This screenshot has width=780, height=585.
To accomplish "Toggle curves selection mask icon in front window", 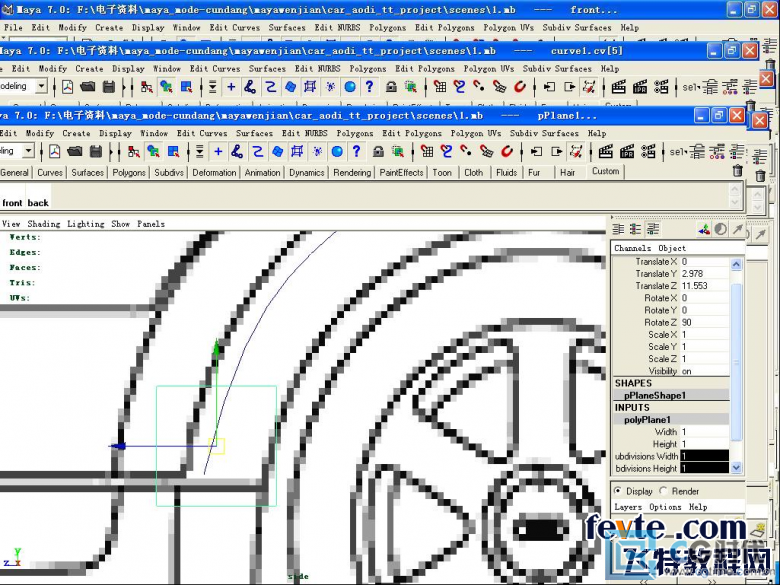I will point(257,151).
